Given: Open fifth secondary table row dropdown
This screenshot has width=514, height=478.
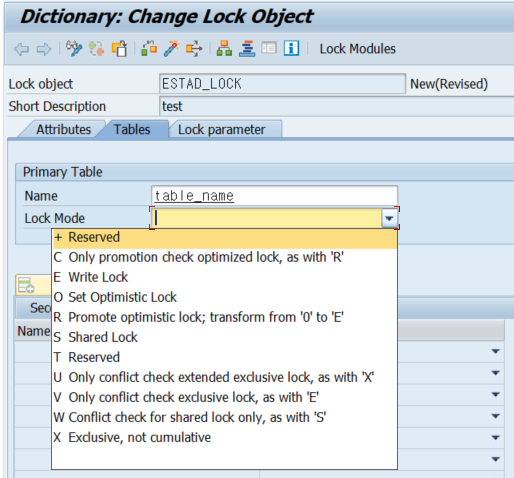Looking at the screenshot, I should (x=496, y=438).
